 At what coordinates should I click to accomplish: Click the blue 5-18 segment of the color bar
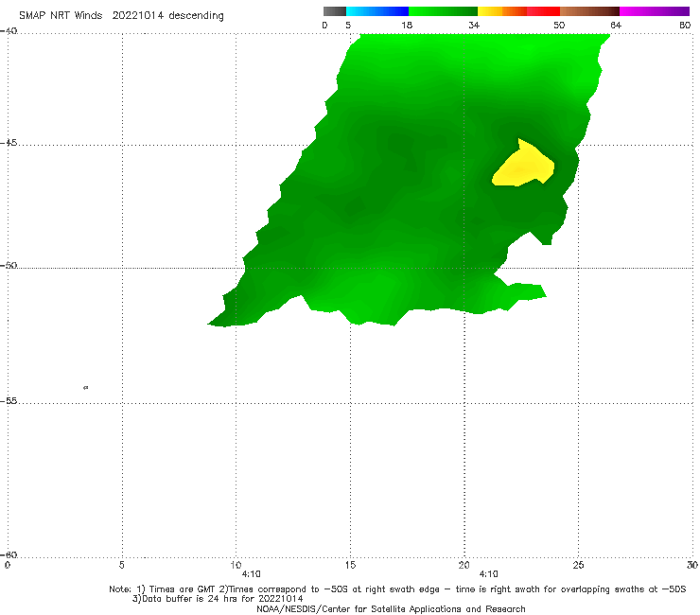click(x=377, y=11)
